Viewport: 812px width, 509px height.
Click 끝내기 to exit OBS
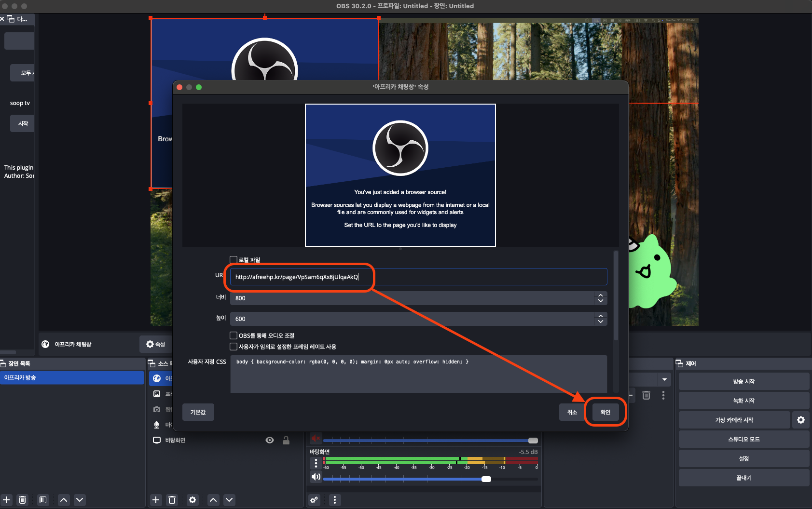(x=744, y=478)
